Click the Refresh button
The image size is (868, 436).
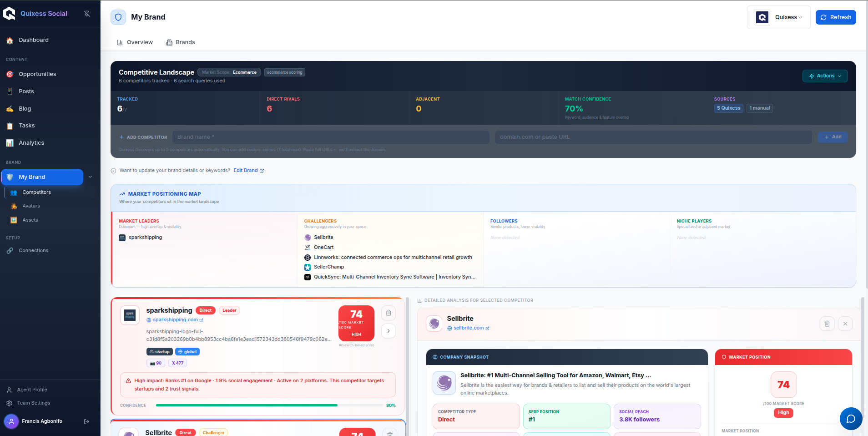click(836, 17)
